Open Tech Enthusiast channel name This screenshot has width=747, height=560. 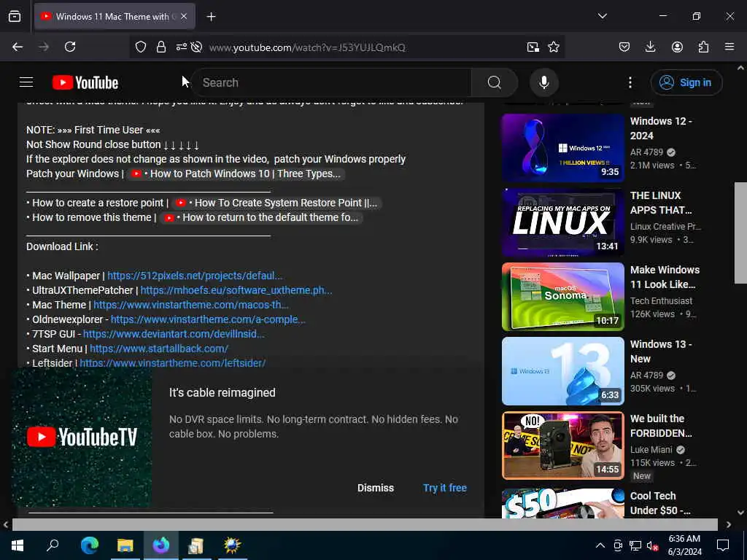tap(661, 301)
